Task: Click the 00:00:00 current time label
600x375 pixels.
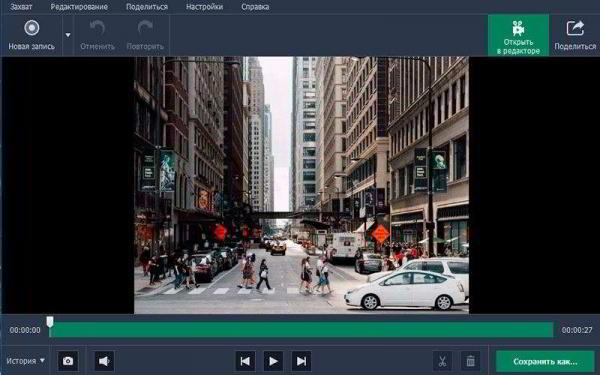Action: coord(25,330)
